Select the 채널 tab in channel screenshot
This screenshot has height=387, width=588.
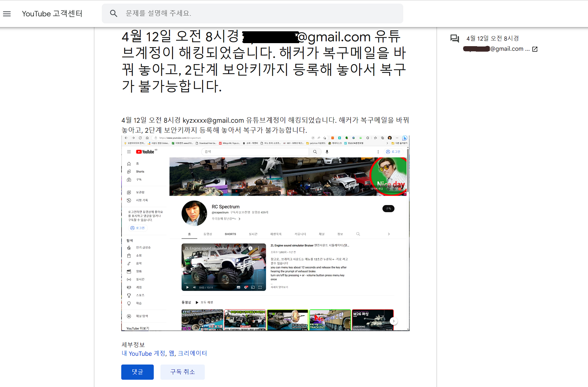click(x=322, y=234)
